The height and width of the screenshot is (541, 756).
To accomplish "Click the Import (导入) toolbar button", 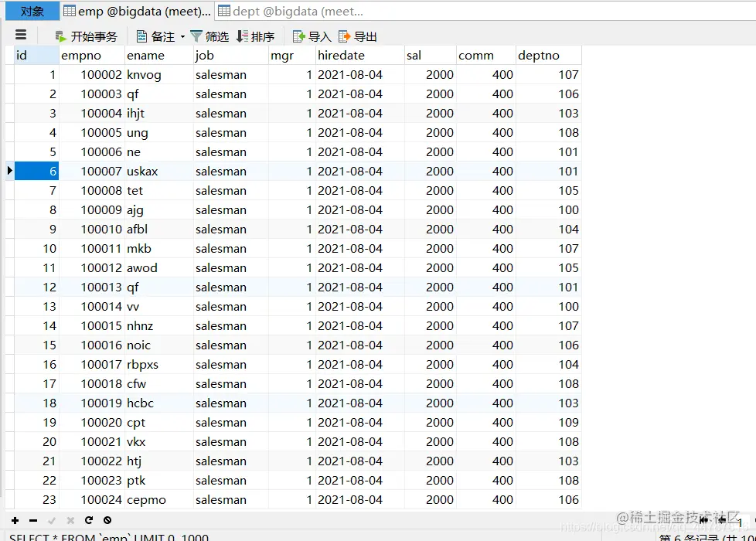I will coord(312,36).
